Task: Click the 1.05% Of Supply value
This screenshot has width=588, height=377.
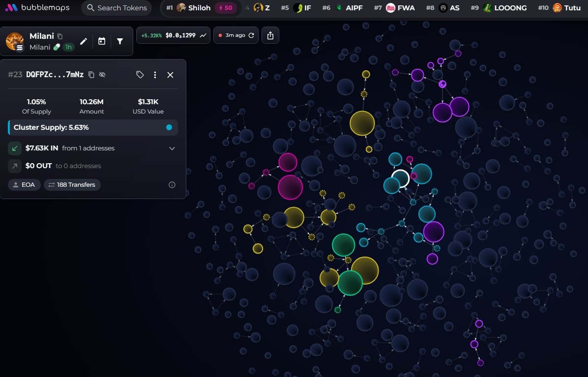Action: (x=36, y=102)
